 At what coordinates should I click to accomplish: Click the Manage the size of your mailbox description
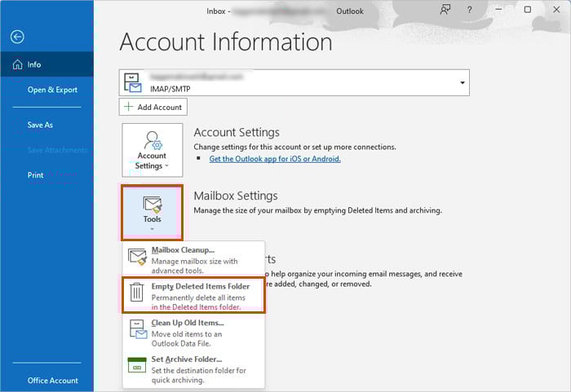point(317,210)
